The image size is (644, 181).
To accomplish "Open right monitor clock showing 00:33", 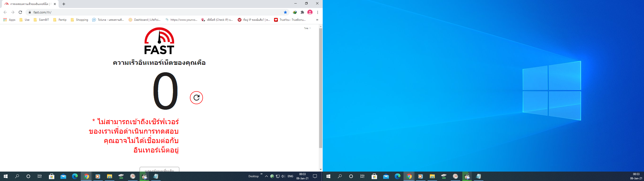I will 636,176.
